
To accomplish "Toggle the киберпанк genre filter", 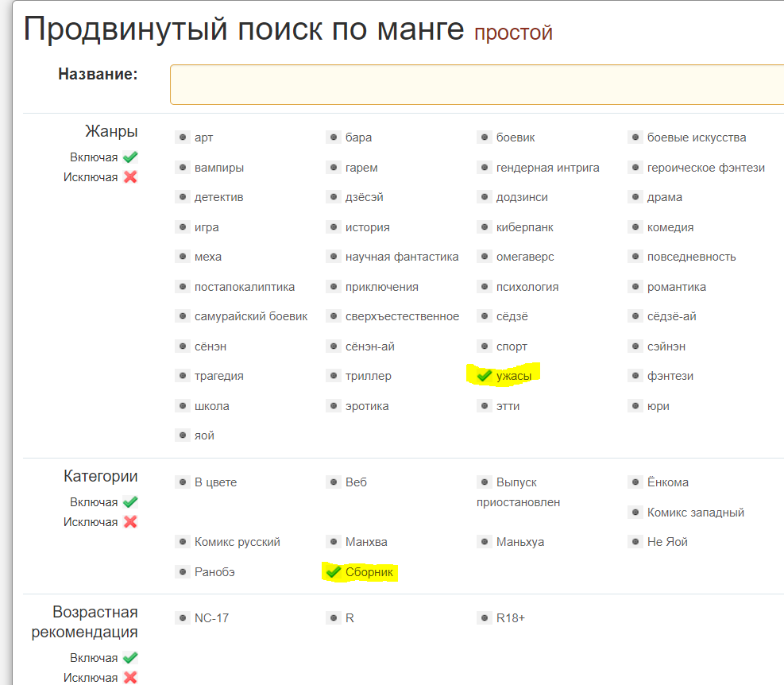I will tap(524, 227).
